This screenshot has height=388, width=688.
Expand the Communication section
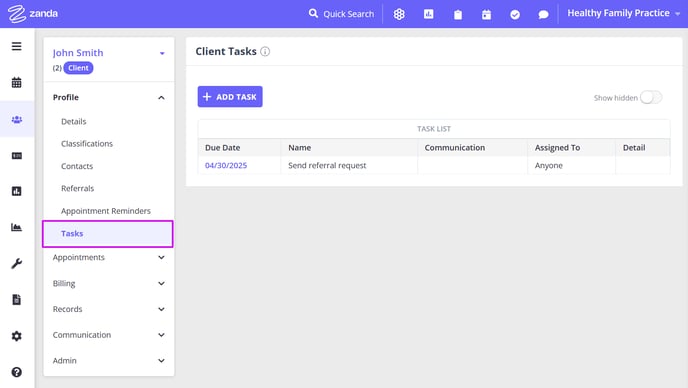tap(161, 335)
